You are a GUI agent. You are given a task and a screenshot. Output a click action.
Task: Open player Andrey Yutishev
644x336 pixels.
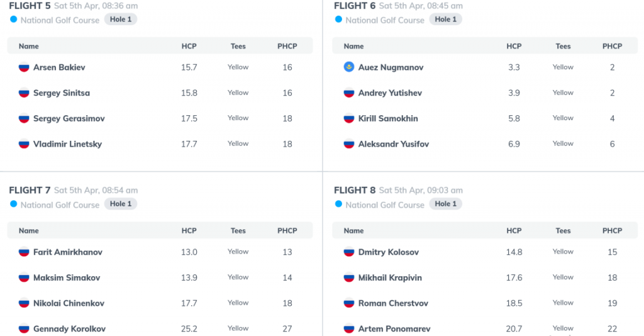(390, 93)
